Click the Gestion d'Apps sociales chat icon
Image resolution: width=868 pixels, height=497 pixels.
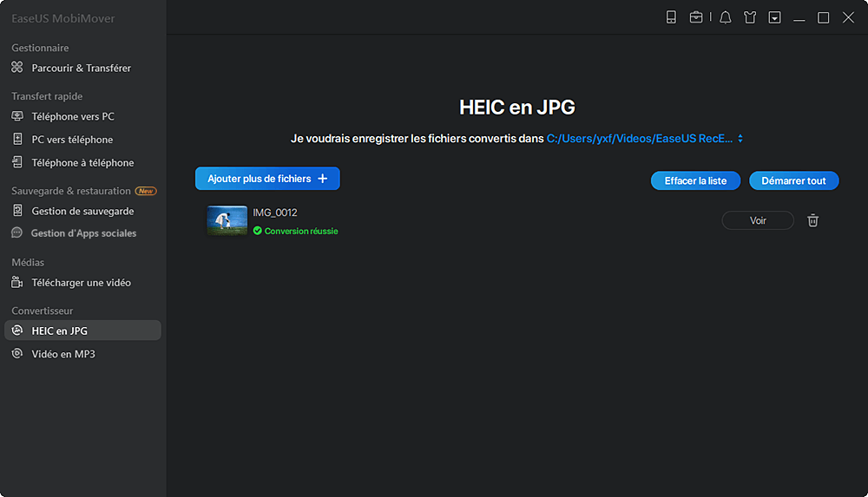pos(17,232)
